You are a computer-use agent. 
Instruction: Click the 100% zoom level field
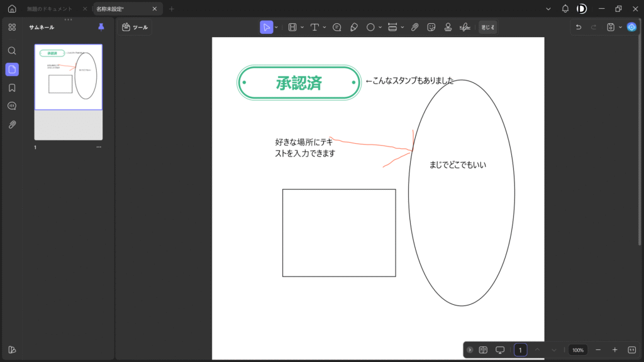click(x=578, y=350)
